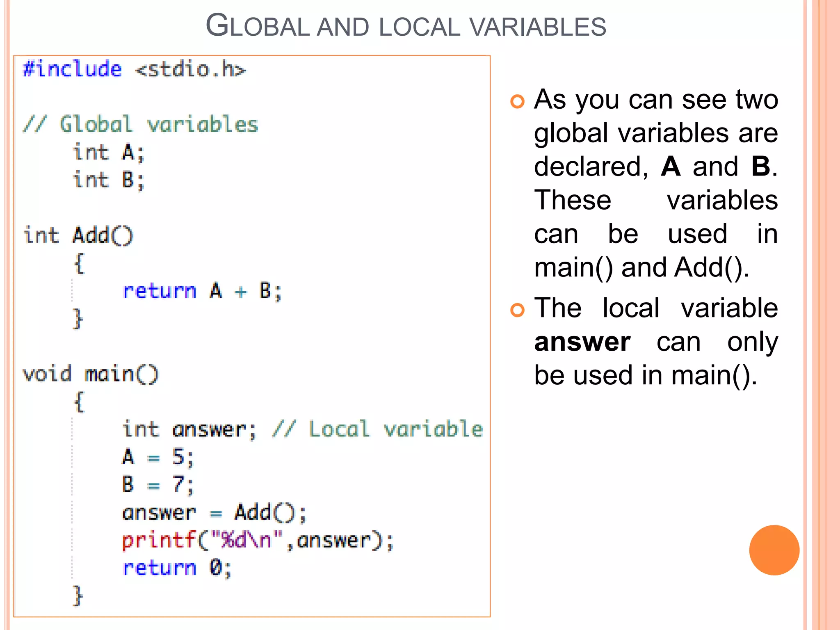This screenshot has height=630, width=840.
Task: Click the "B = 7;" assignment line
Action: pyautogui.click(x=158, y=485)
